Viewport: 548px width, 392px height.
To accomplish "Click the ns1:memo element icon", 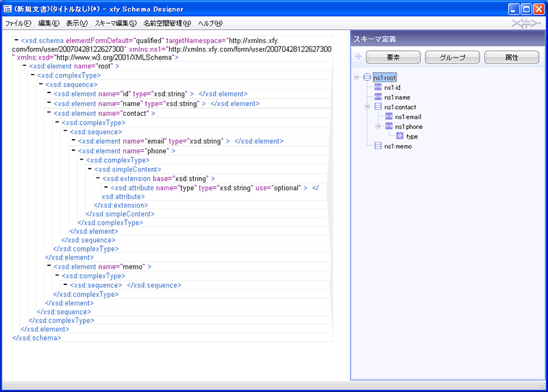I will (378, 146).
